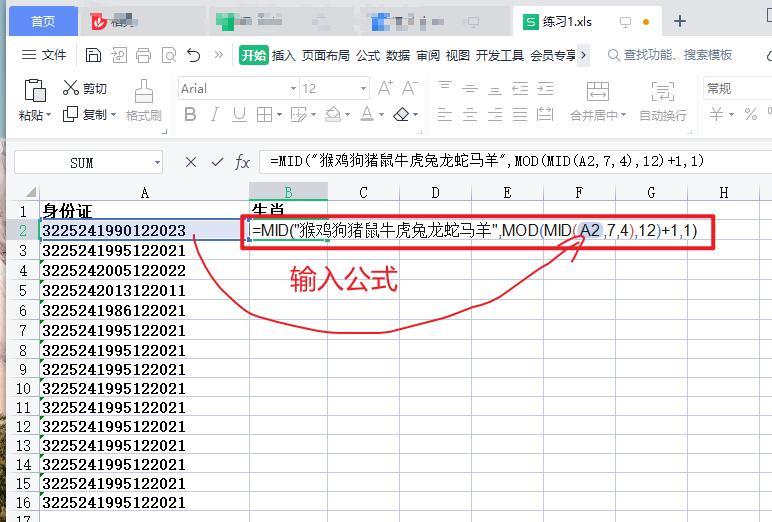Click the select-all corner triangle

pos(31,192)
